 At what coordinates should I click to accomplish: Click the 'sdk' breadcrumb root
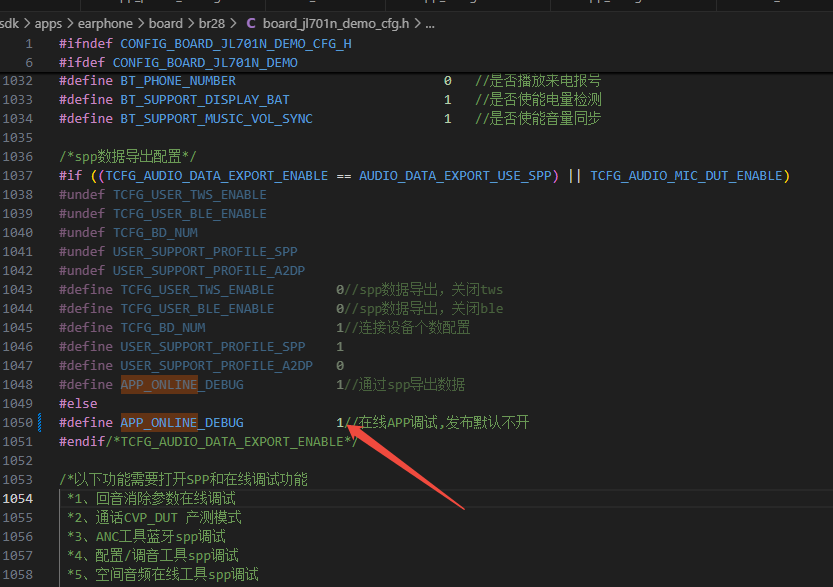tap(10, 23)
